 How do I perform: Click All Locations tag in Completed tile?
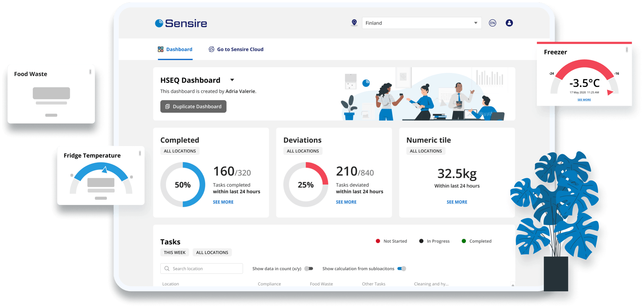(x=180, y=151)
